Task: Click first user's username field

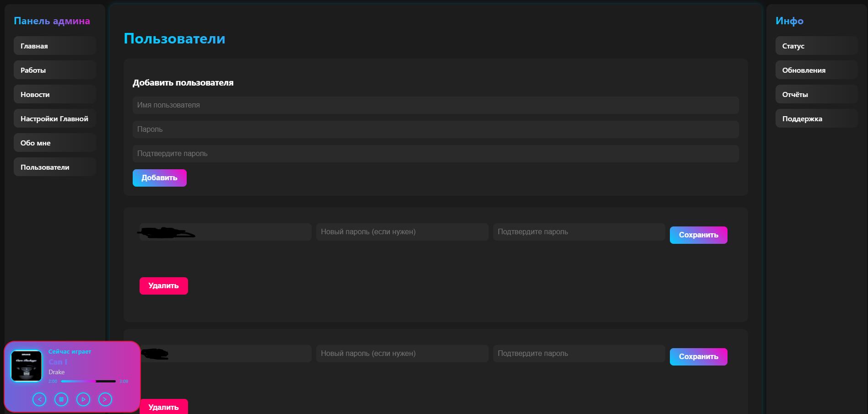Action: [x=226, y=232]
